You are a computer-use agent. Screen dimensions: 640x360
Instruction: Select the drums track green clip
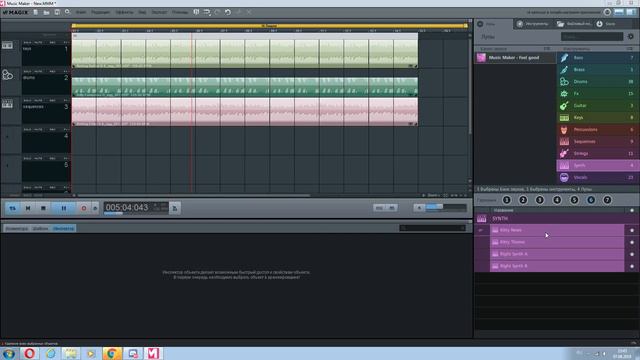click(244, 87)
